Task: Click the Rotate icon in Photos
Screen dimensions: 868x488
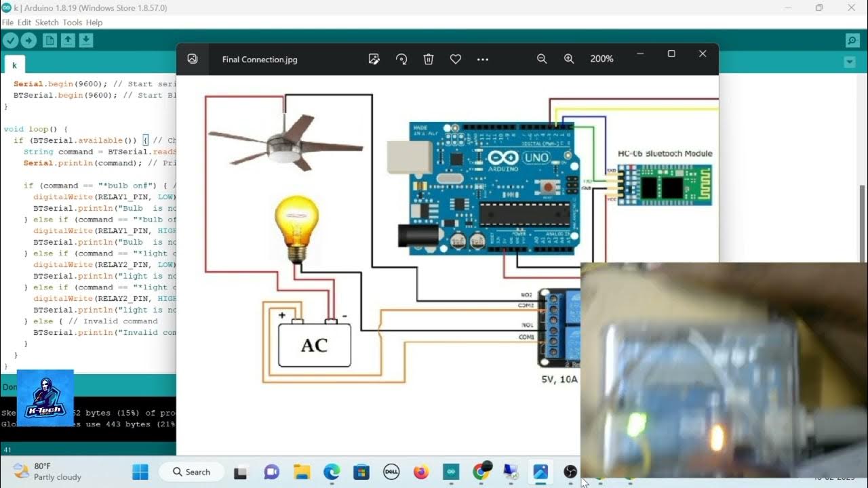Action: pyautogui.click(x=401, y=59)
